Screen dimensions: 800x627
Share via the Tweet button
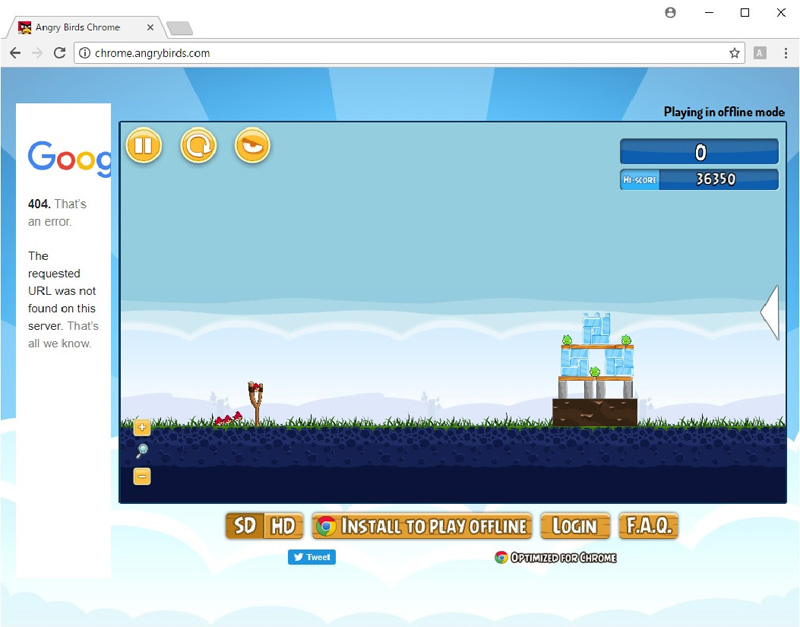click(312, 557)
